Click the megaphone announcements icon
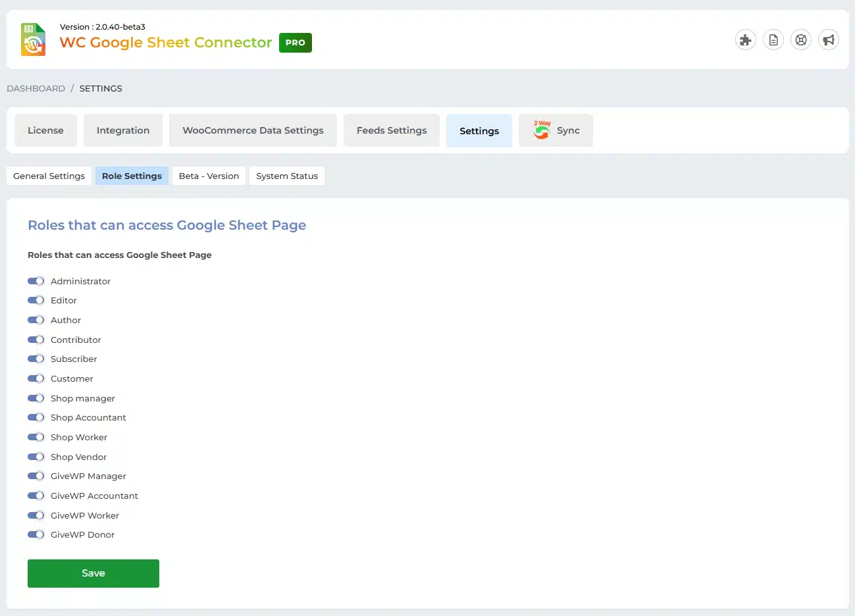Image resolution: width=855 pixels, height=616 pixels. tap(829, 40)
